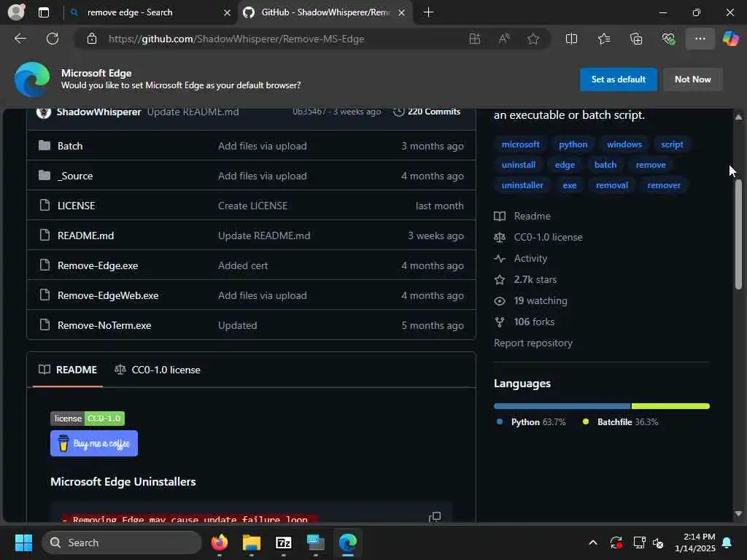
Task: Click the profile avatar icon
Action: point(17,12)
